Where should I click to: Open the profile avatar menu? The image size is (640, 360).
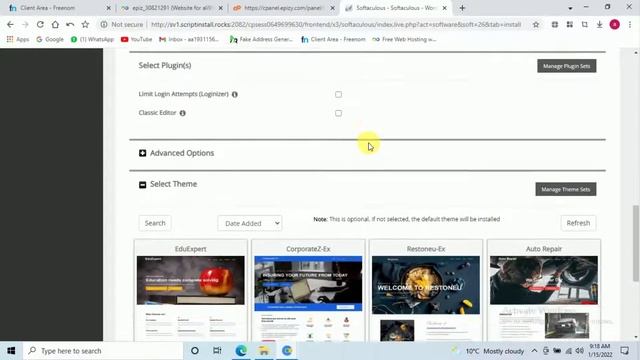615,24
